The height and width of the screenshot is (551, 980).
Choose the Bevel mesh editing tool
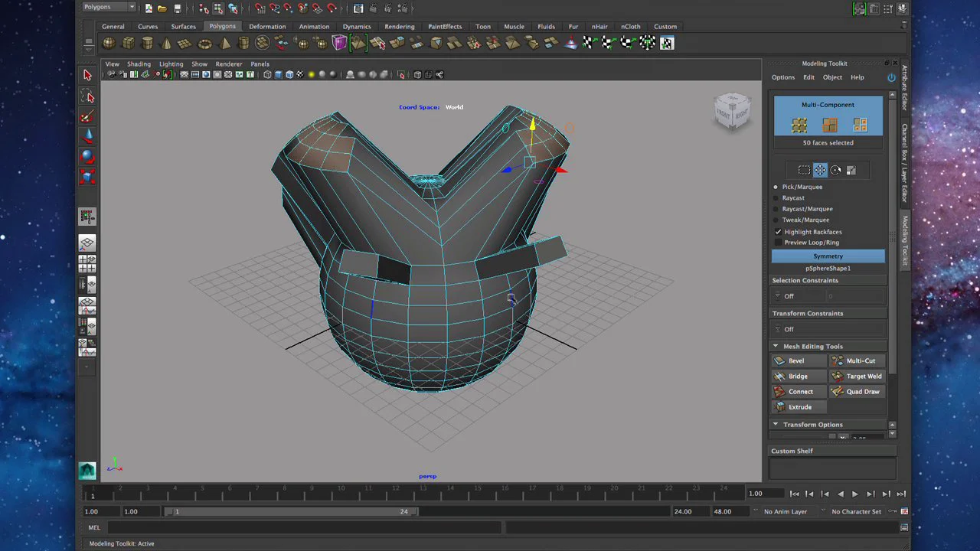click(799, 360)
